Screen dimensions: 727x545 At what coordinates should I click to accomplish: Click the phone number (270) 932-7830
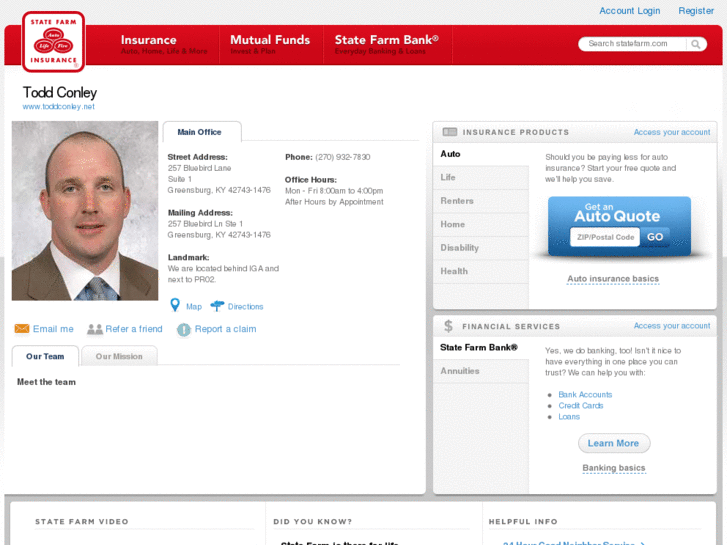pos(343,157)
